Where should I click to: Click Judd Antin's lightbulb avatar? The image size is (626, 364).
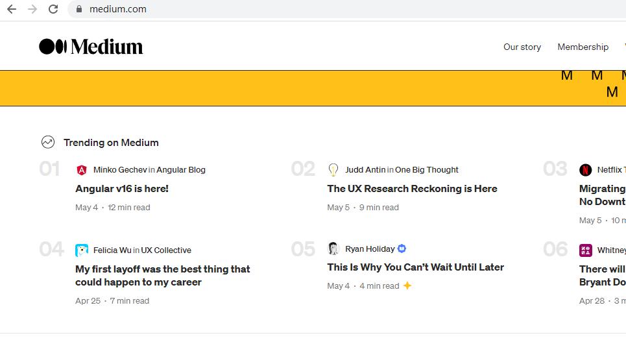pos(333,170)
